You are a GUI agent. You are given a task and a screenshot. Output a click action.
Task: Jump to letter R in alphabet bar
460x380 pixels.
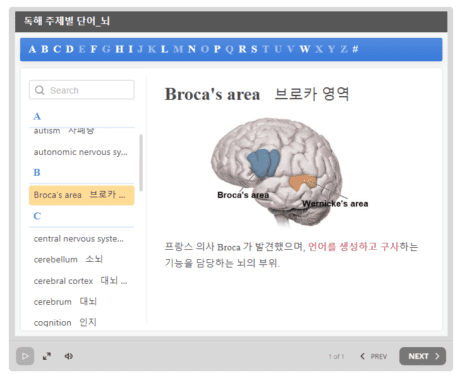pos(242,49)
